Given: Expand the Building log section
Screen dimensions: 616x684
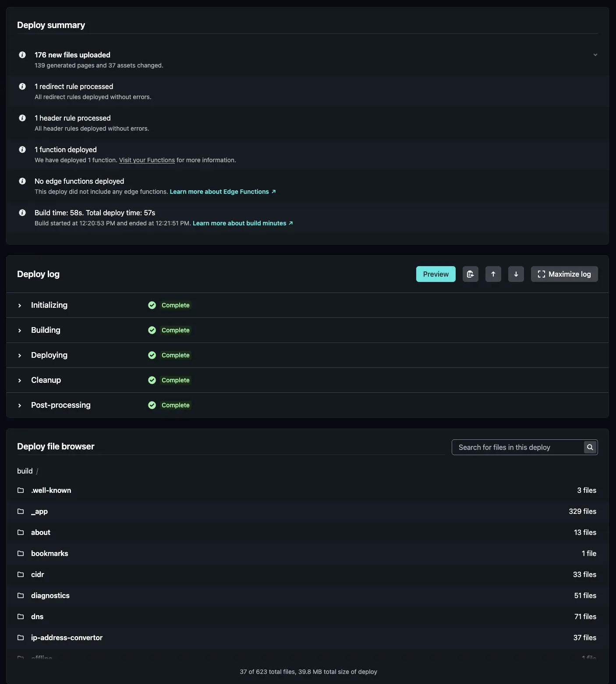Looking at the screenshot, I should click(x=20, y=330).
